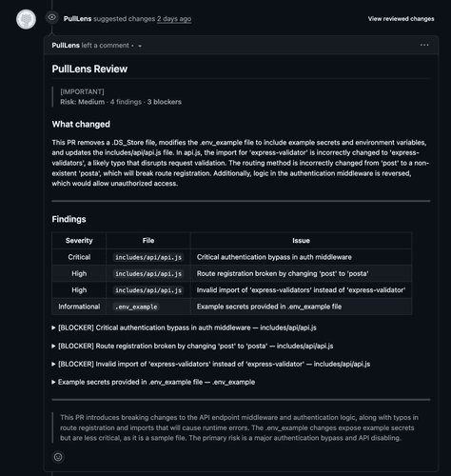Click the .env_example file code tag
Screen dimensions: 451x476
coord(136,307)
